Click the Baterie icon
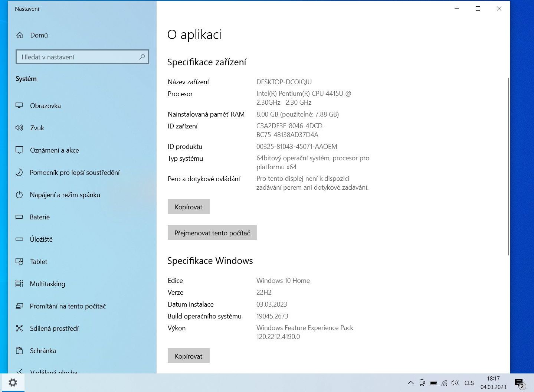 [19, 217]
